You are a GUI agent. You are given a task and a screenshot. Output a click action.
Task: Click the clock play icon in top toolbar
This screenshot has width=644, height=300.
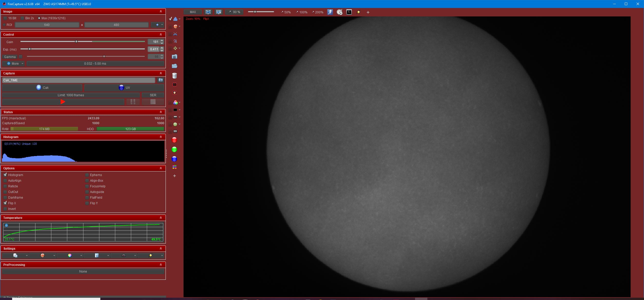[x=340, y=12]
